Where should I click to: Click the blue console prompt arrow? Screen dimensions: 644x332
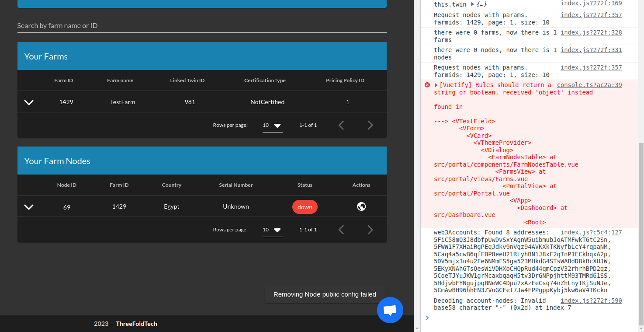point(427,318)
